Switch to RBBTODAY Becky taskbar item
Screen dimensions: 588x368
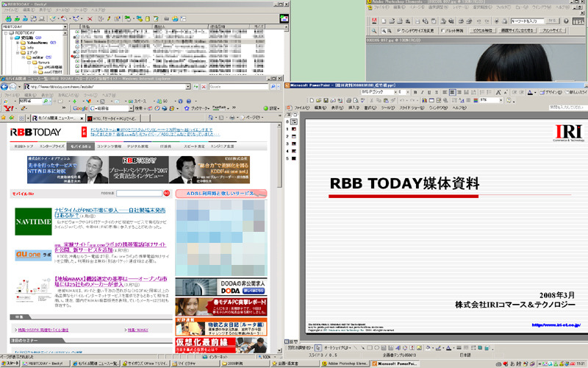[46, 364]
